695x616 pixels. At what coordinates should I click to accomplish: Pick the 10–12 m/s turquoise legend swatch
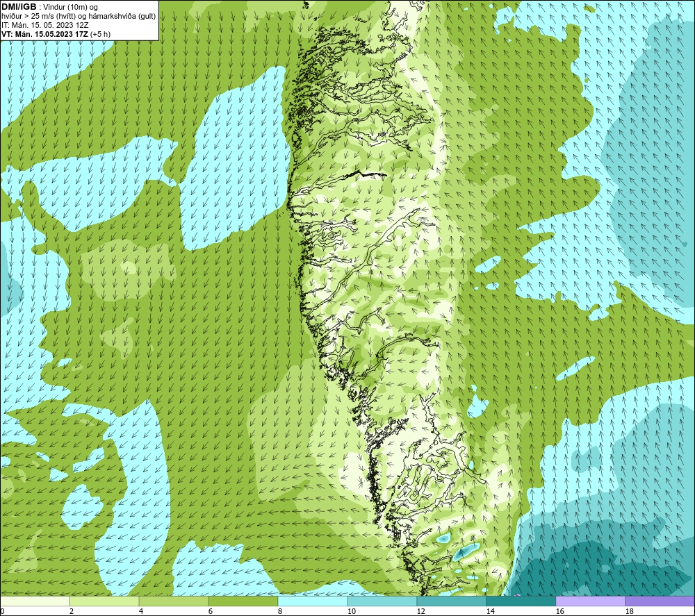tap(382, 601)
